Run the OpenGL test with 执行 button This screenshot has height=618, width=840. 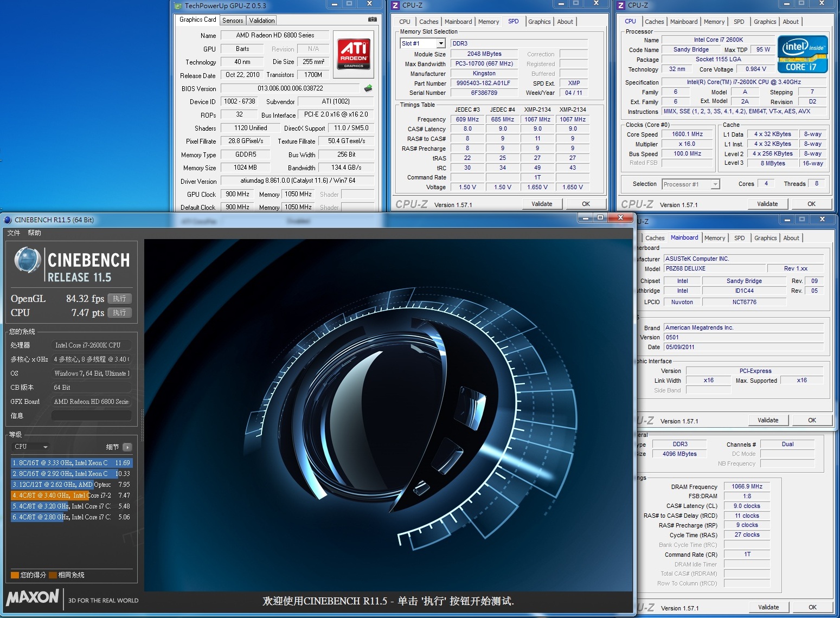tap(119, 299)
